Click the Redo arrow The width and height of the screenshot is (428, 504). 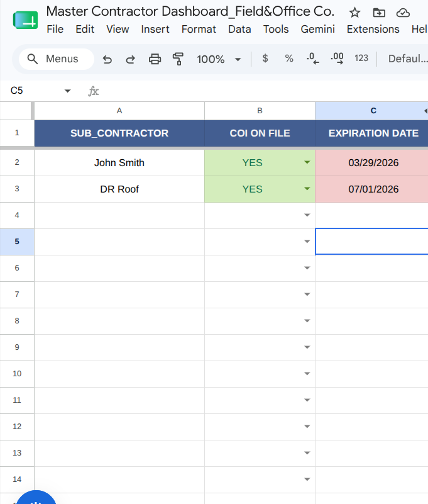130,59
